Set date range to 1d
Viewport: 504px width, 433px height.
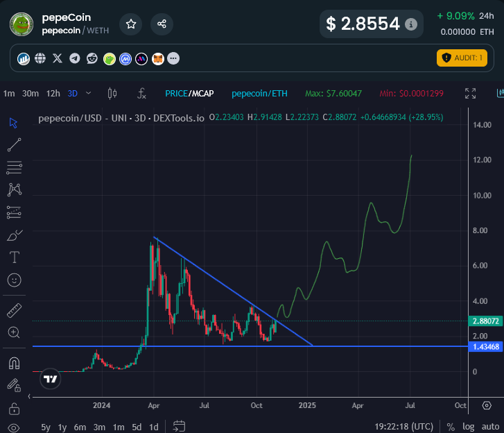154,427
